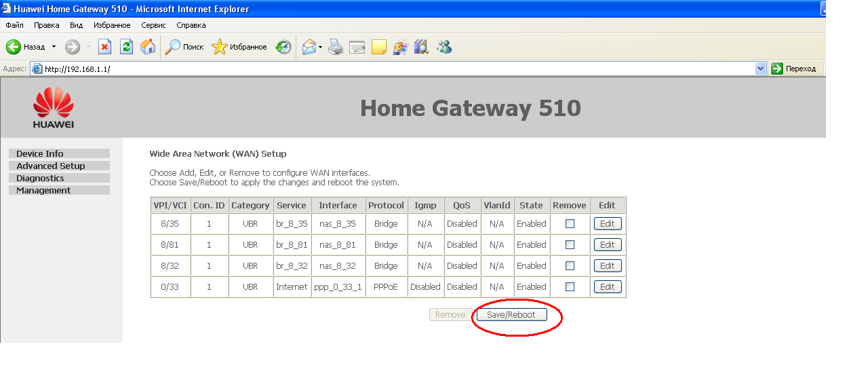This screenshot has width=868, height=374.
Task: Click the yellow note Discuss icon
Action: pyautogui.click(x=379, y=47)
